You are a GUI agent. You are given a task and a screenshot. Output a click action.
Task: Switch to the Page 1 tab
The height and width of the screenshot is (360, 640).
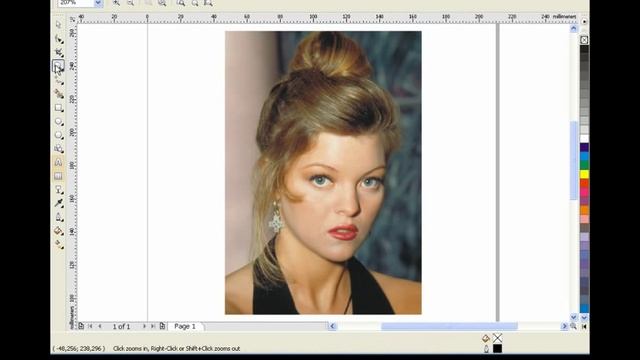[185, 326]
